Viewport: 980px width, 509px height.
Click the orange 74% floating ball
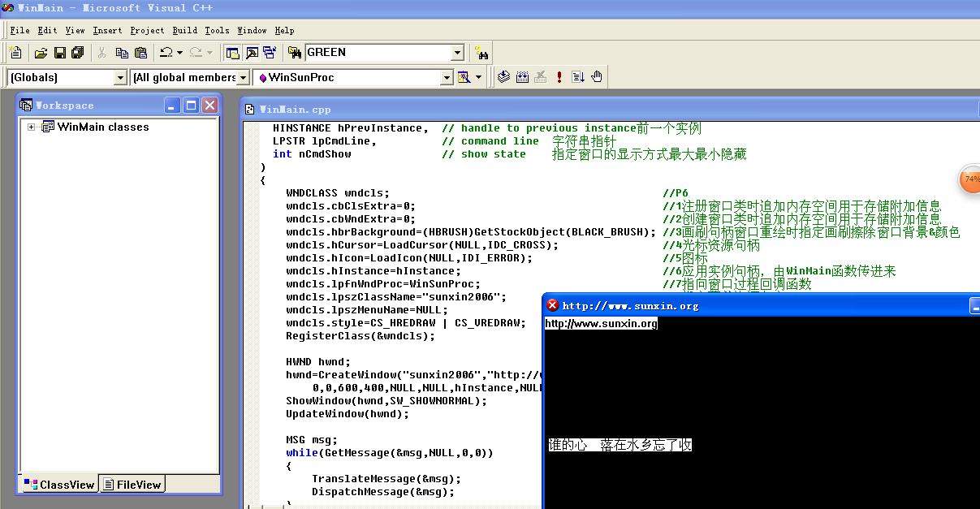tap(970, 179)
